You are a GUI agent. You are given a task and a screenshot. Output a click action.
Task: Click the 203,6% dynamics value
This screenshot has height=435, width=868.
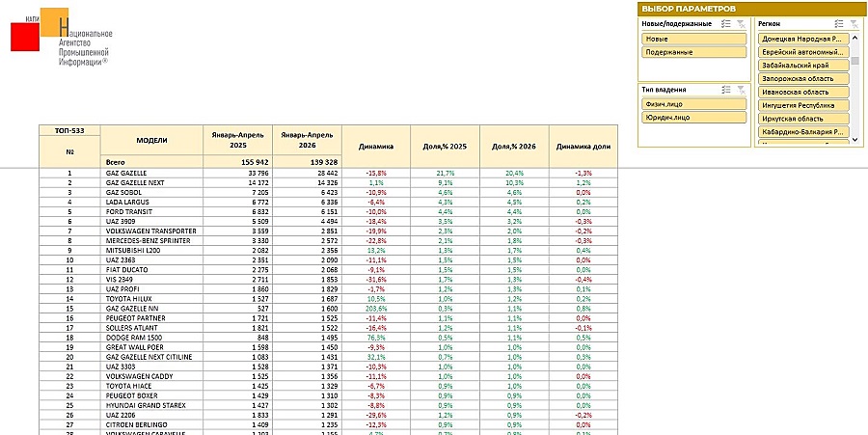376,309
